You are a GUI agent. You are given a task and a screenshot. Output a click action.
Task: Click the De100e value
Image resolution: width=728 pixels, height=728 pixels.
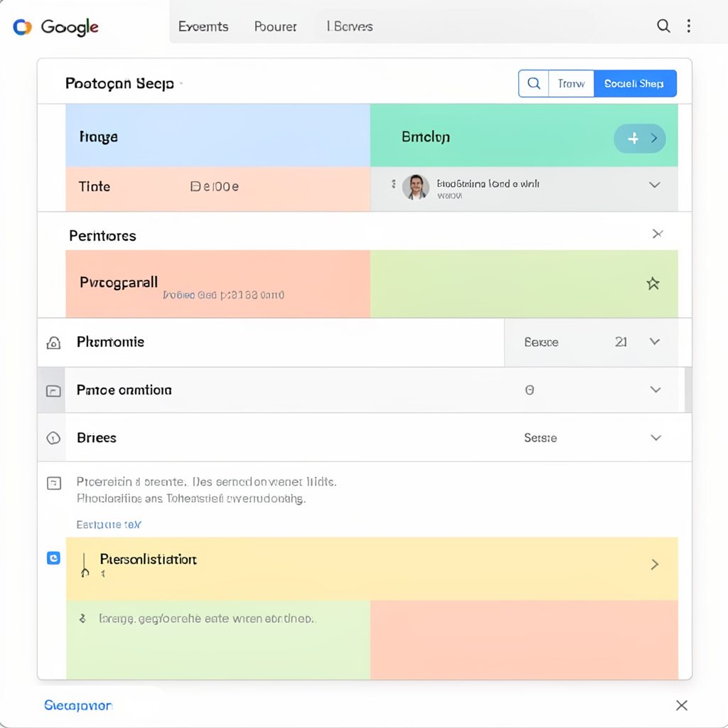coord(215,187)
